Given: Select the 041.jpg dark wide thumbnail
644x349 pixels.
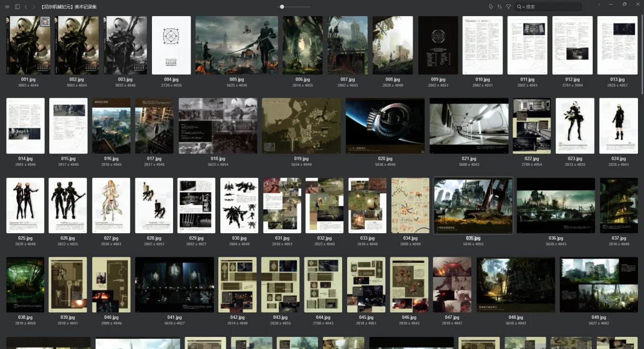Looking at the screenshot, I should pyautogui.click(x=175, y=285).
